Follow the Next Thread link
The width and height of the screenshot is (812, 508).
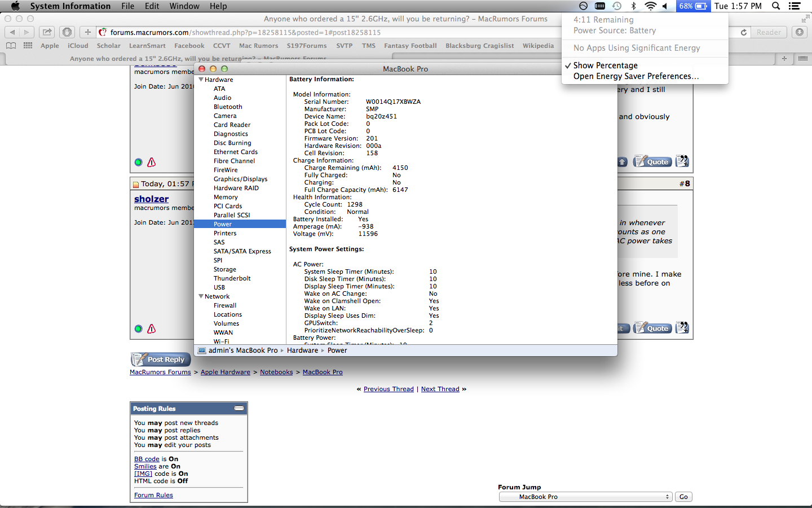pos(440,389)
